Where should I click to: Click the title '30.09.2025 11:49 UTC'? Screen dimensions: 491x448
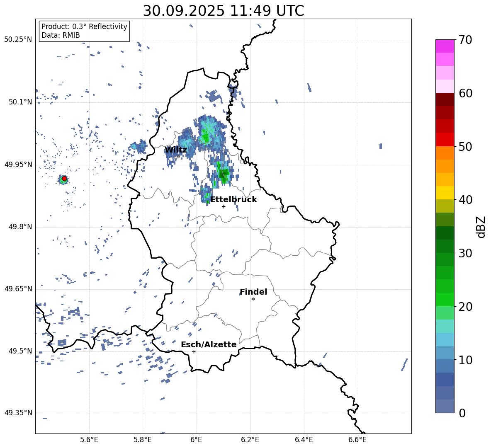[224, 11]
